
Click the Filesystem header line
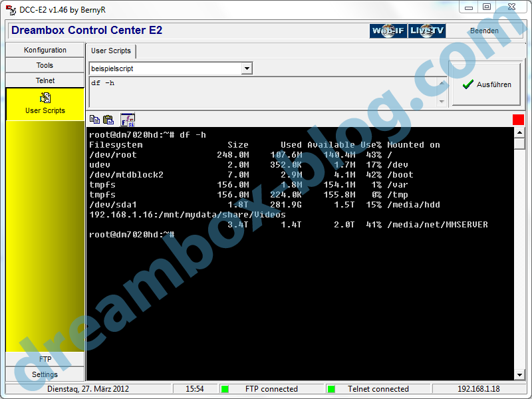[264, 145]
